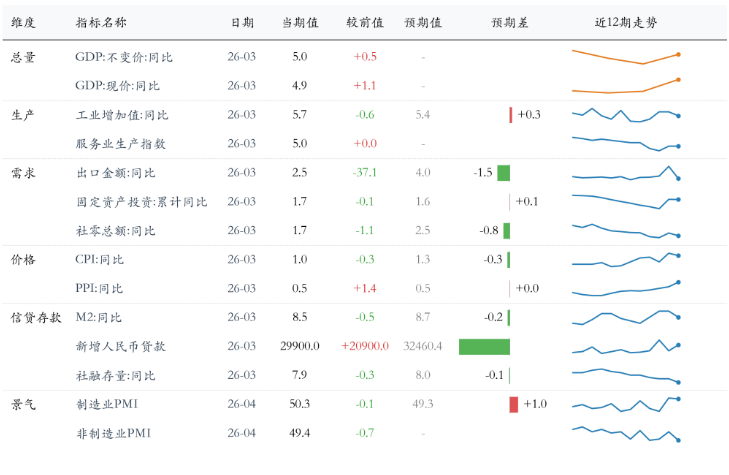The width and height of the screenshot is (729, 475).
Task: Click the current value 29900.0
Action: [300, 346]
